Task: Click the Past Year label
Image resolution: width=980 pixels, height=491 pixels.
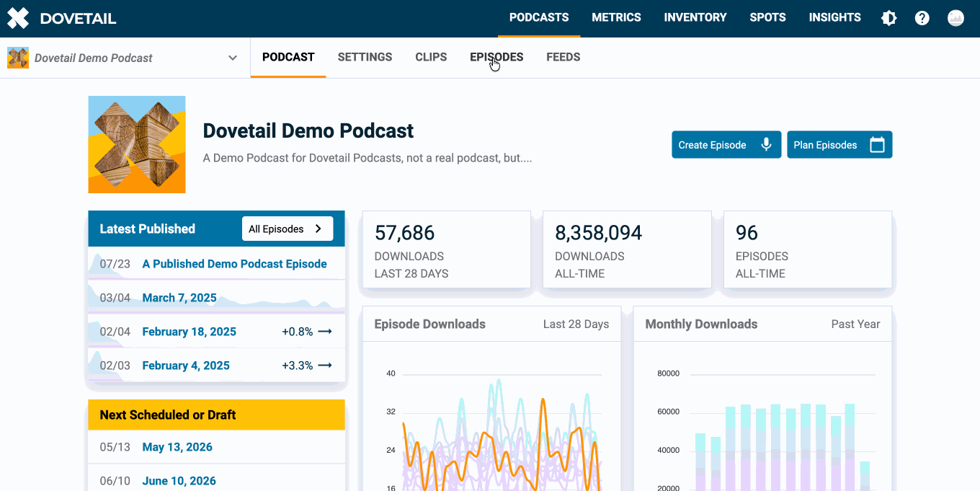Action: 855,324
